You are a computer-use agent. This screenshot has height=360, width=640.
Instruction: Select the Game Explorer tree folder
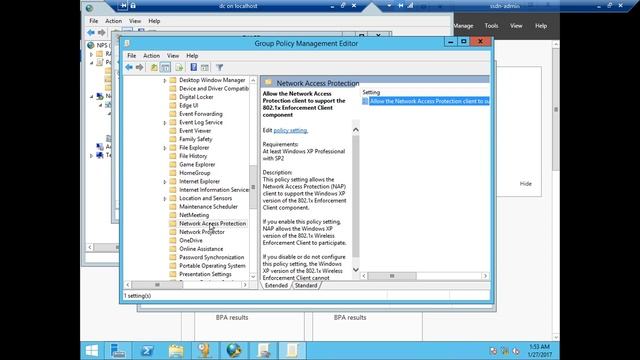(197, 164)
